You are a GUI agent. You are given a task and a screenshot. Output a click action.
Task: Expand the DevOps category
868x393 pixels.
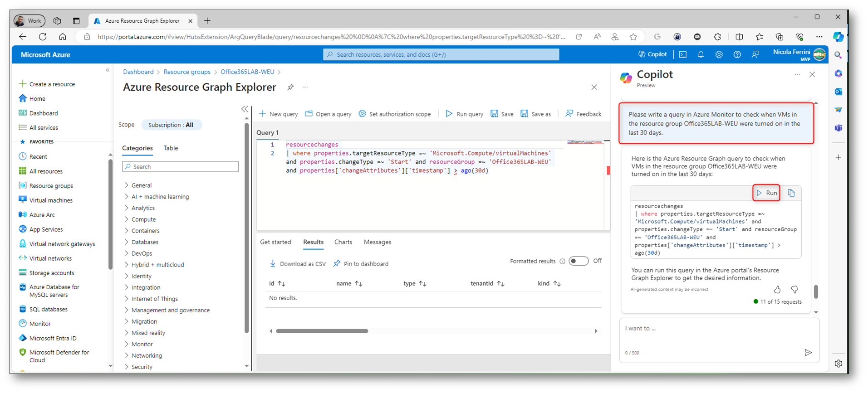coord(127,253)
